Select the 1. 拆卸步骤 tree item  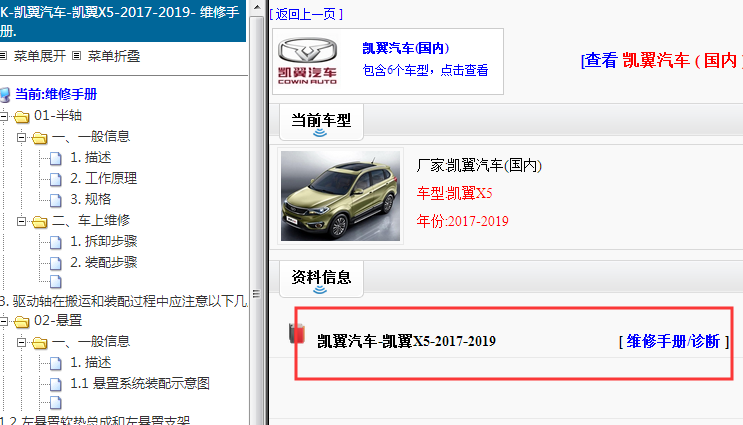[x=103, y=241]
